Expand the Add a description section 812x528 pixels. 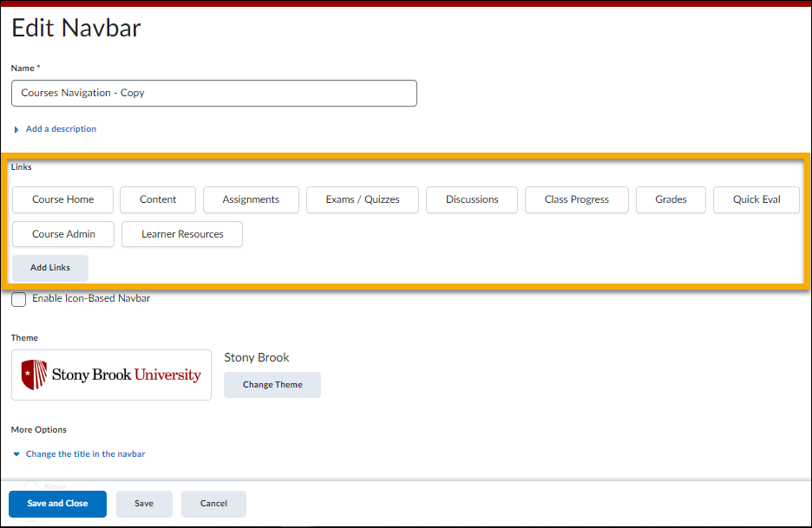(x=57, y=128)
